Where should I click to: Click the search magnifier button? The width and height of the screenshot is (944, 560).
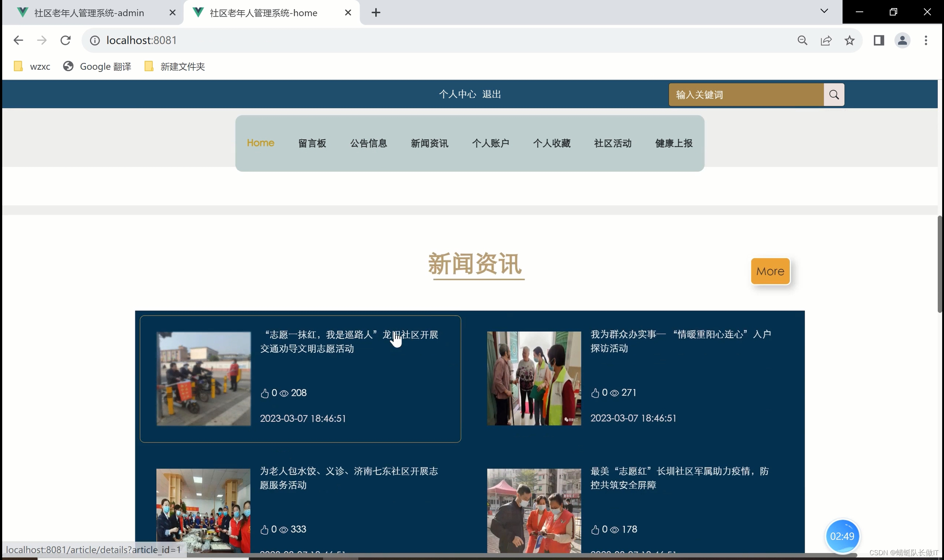coord(834,95)
